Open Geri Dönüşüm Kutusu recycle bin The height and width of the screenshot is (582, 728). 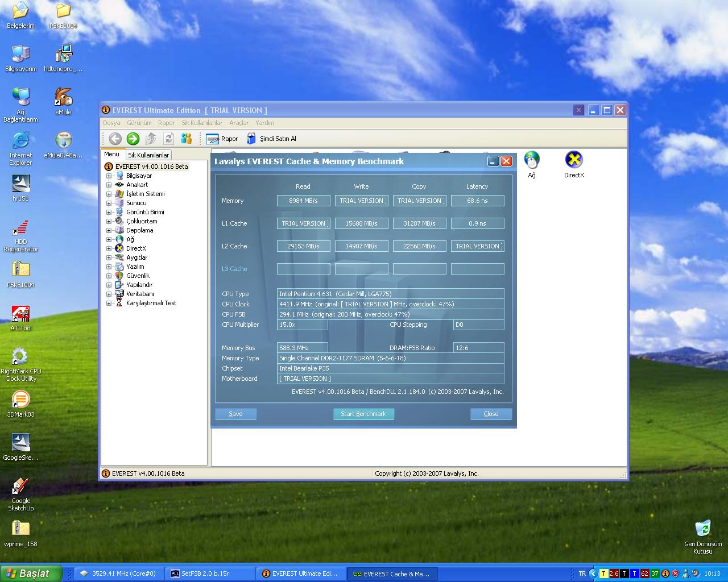point(703,537)
